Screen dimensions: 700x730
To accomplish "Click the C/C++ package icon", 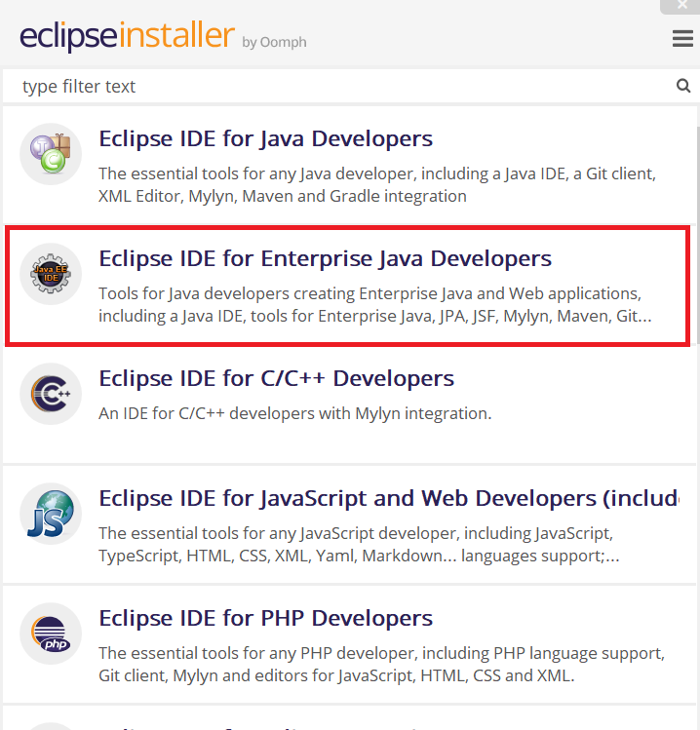I will 51,394.
